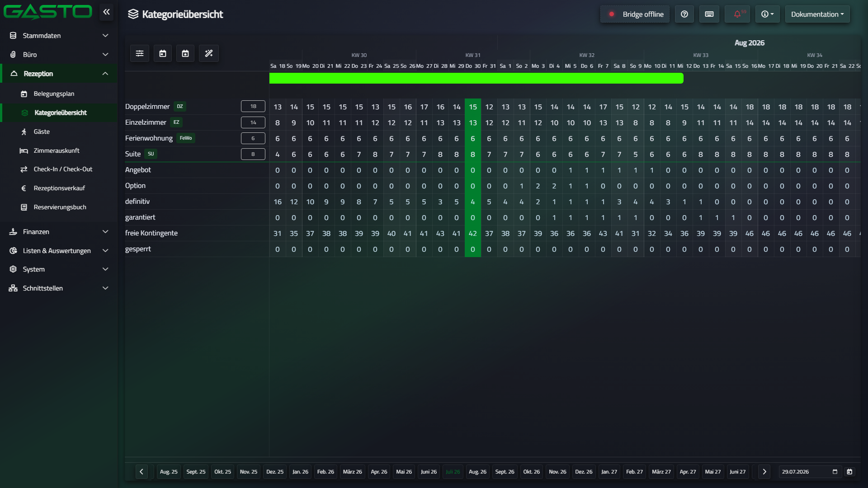Click the DZ category badge
Screen dimensions: 868x488
coord(180,107)
